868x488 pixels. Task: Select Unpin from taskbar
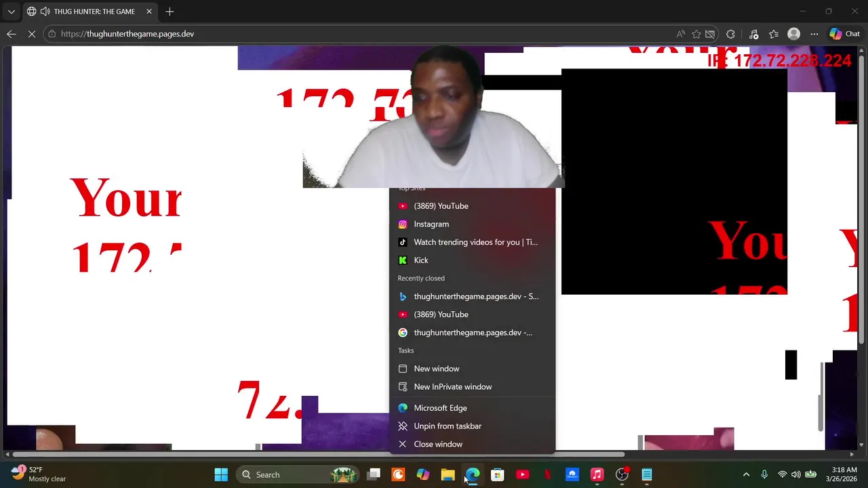472,426
